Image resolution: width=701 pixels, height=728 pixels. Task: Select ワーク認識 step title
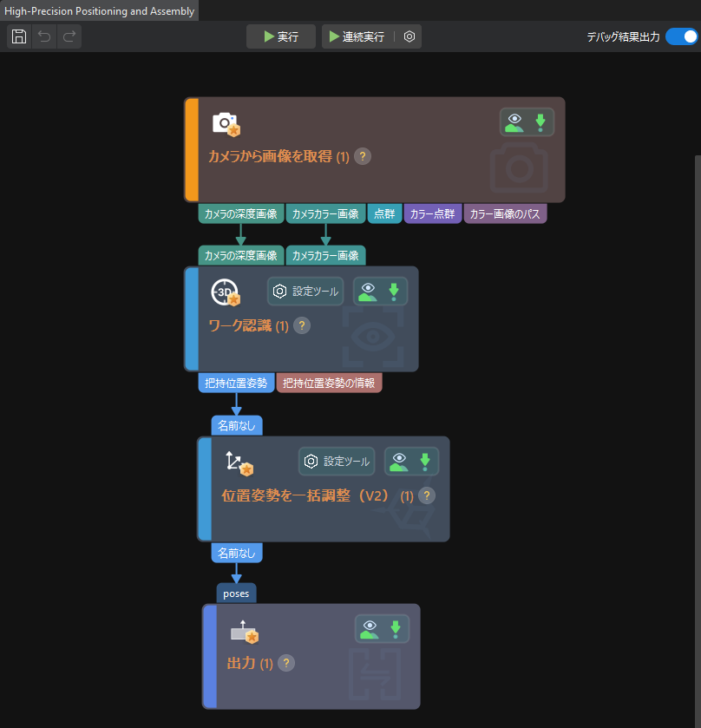point(248,325)
